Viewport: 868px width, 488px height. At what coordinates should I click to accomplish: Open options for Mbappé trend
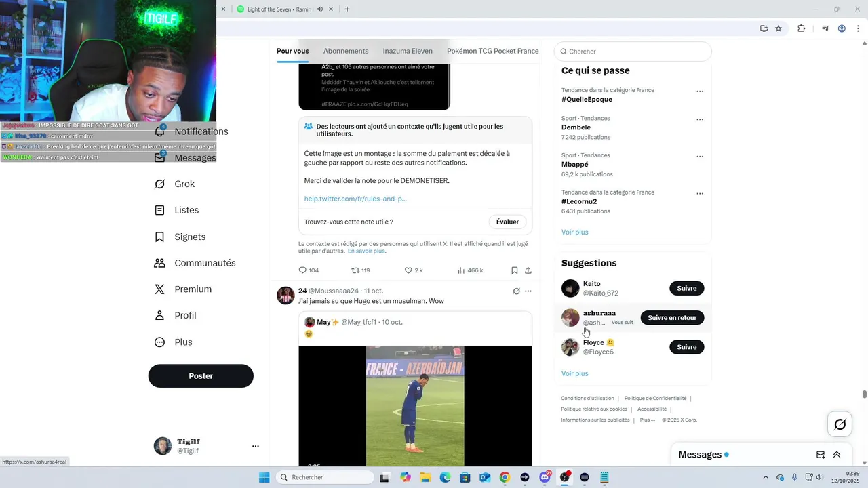[x=700, y=157]
